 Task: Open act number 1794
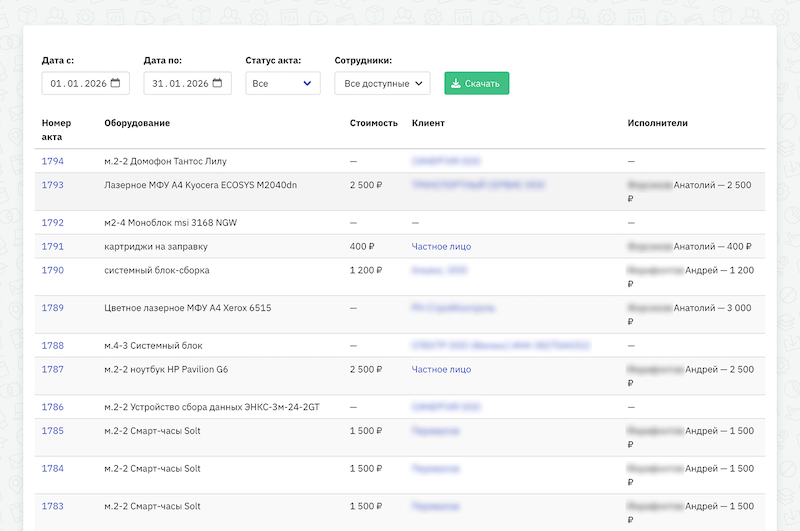[x=52, y=161]
